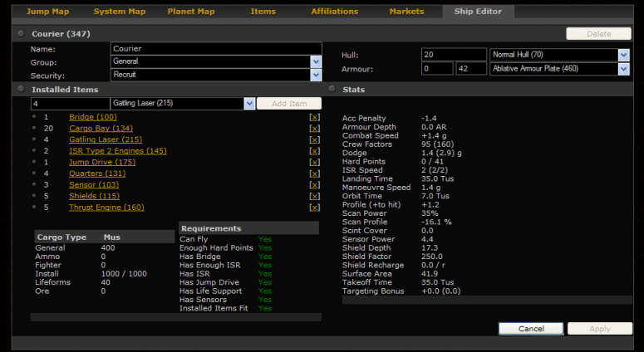The width and height of the screenshot is (644, 352).
Task: Toggle the Installed Items section bullet
Action: [21, 89]
